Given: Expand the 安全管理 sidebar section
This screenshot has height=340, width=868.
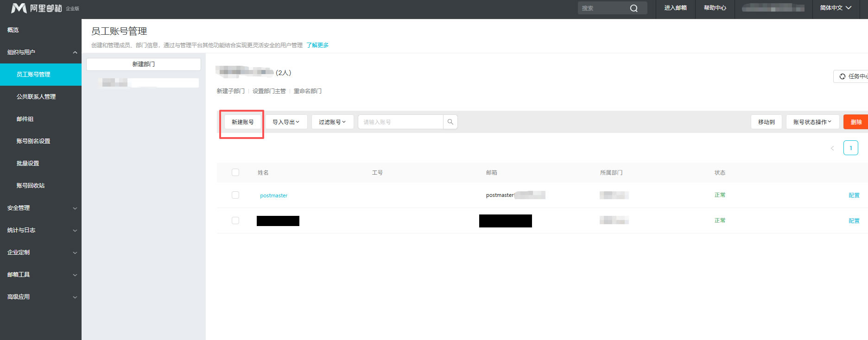Looking at the screenshot, I should [x=41, y=208].
